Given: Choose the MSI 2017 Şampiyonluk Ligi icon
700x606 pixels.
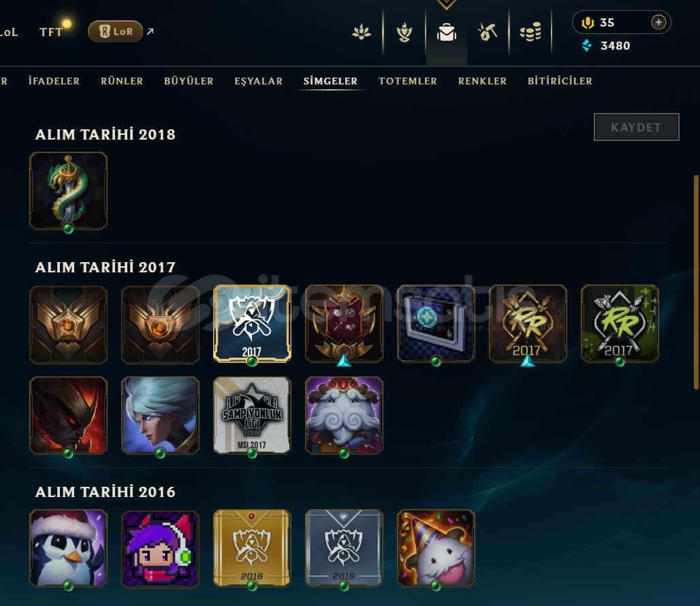Looking at the screenshot, I should 252,415.
